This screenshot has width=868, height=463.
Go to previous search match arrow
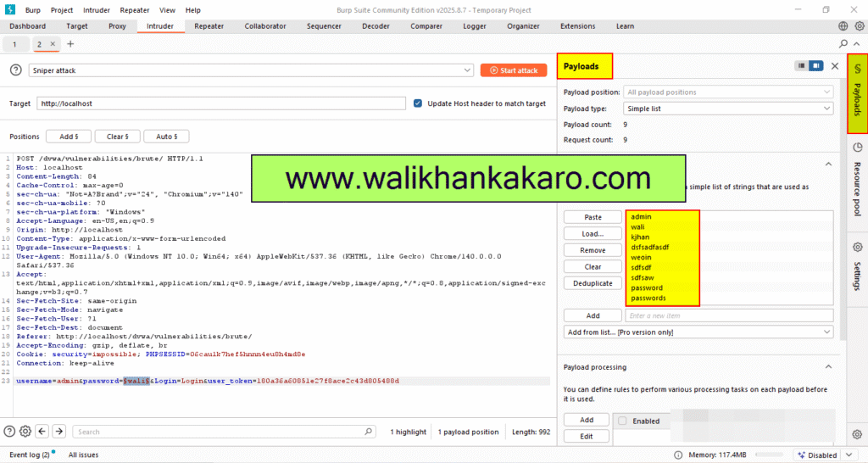(x=42, y=432)
